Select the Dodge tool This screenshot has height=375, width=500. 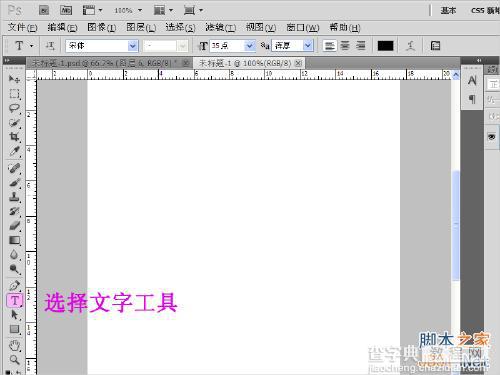14,269
